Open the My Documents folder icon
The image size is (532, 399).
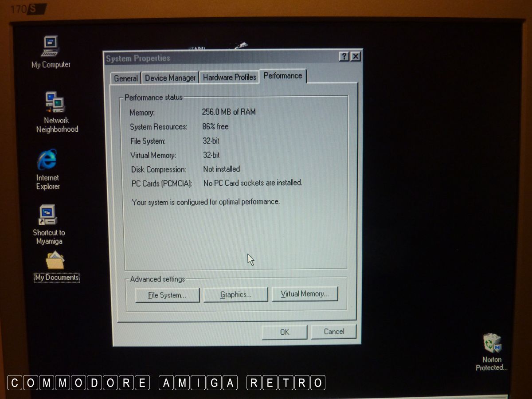55,262
